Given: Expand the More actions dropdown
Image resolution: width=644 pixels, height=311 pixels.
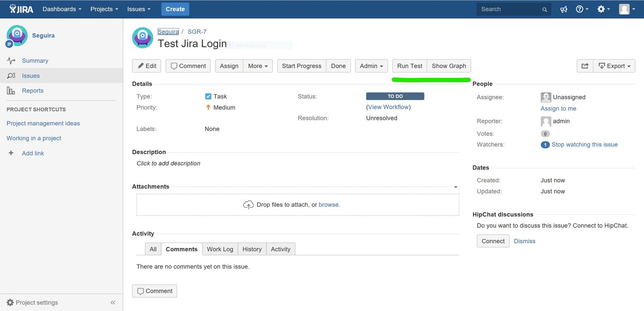Looking at the screenshot, I should [x=258, y=66].
